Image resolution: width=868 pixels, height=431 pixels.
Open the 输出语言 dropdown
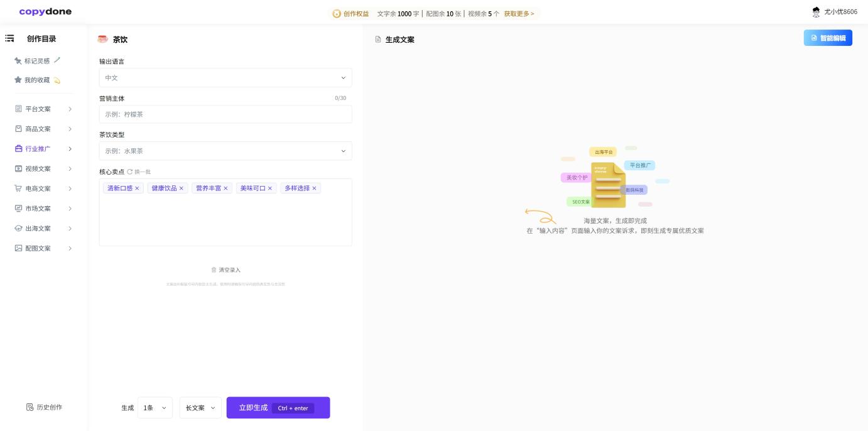click(225, 78)
